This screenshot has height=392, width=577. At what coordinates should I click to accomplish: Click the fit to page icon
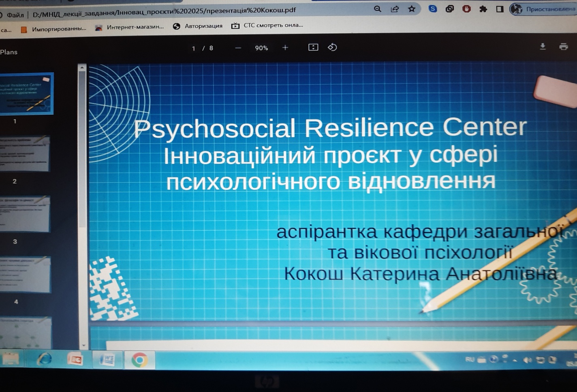[x=313, y=47]
